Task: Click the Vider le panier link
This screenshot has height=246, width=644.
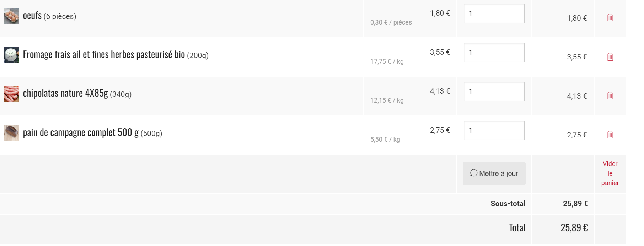Action: point(610,173)
